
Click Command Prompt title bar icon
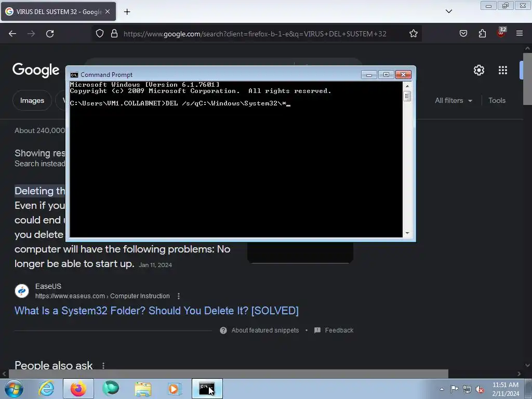pos(74,75)
